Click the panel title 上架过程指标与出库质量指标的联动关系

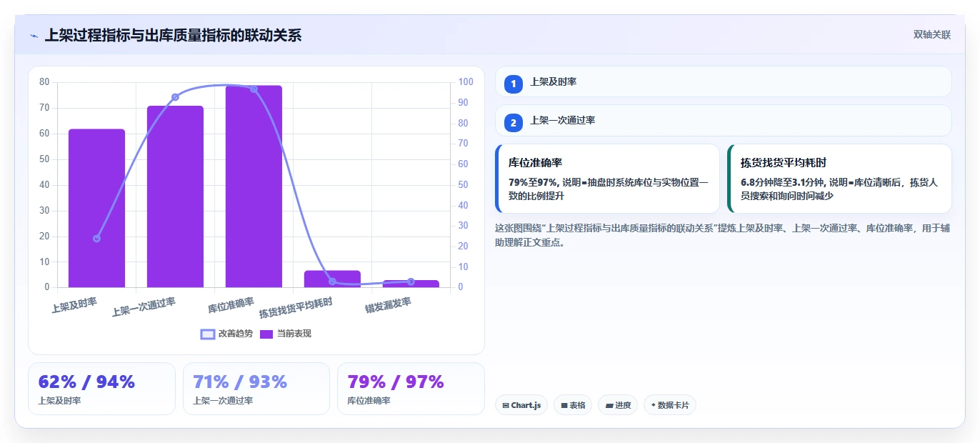(173, 35)
